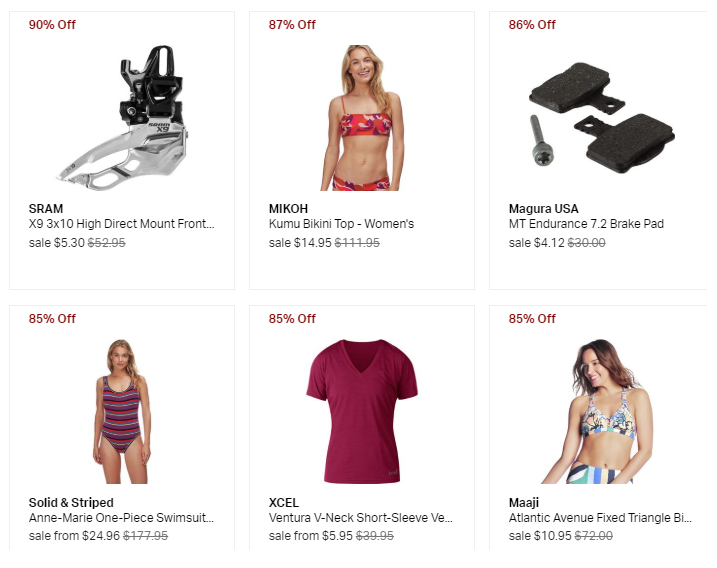Click the Maaji triangle bikini model photo
Screen dimensions: 717x568
tap(602, 411)
